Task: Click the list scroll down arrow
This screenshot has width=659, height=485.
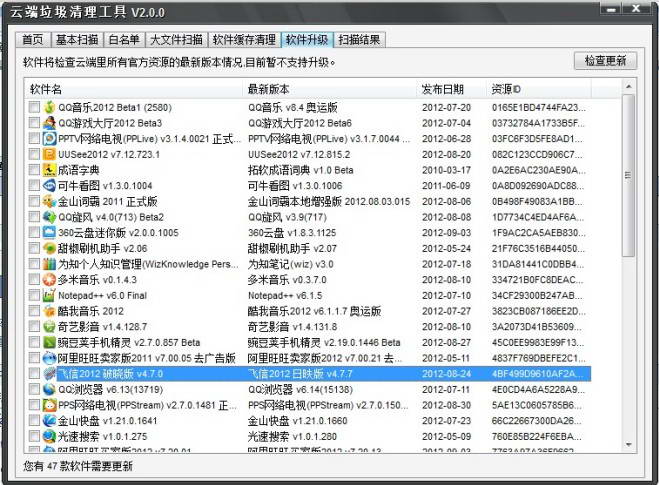Action: (628, 445)
